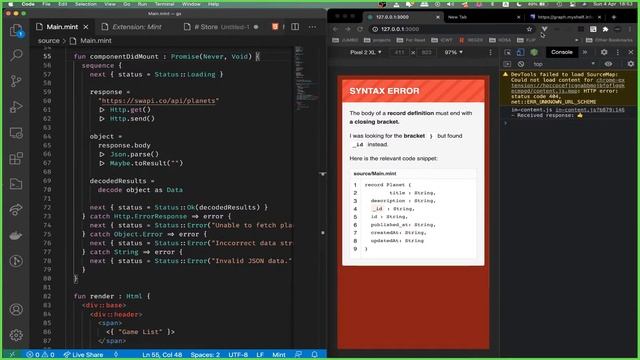Expand the bookmarks bar overflow arrow
The image size is (640, 360).
tap(576, 40)
